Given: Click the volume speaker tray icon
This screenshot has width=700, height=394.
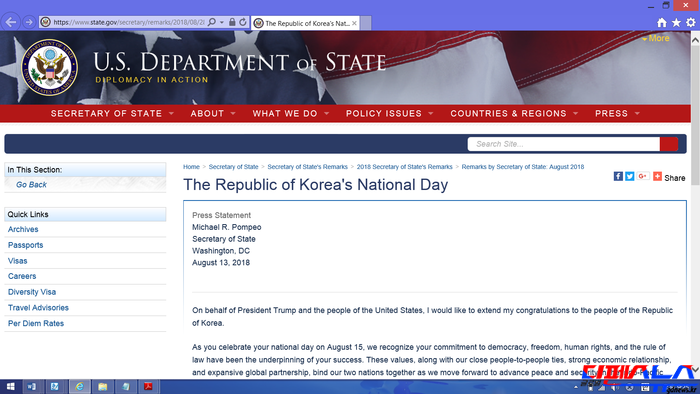Looking at the screenshot, I should click(x=615, y=388).
